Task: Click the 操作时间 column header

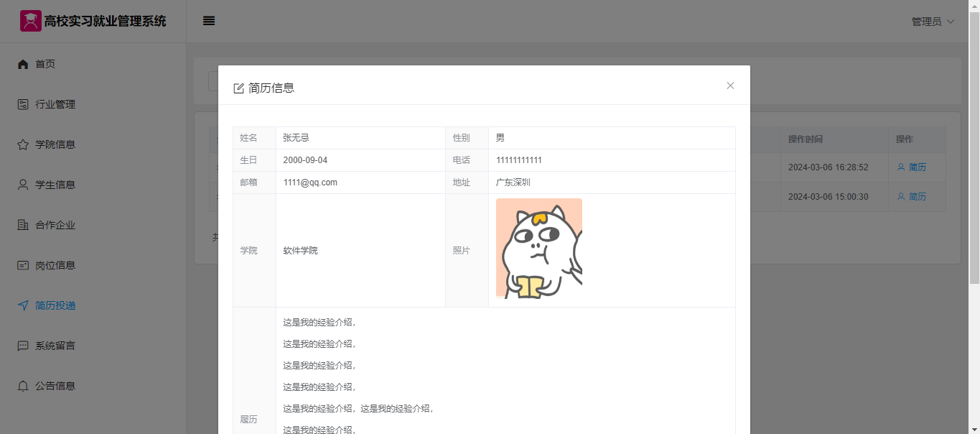Action: (x=806, y=139)
